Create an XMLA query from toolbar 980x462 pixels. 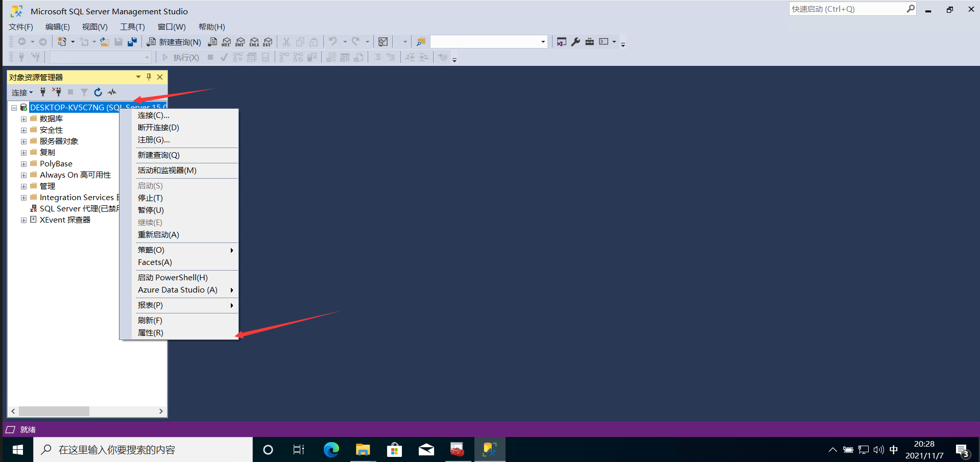[x=254, y=42]
